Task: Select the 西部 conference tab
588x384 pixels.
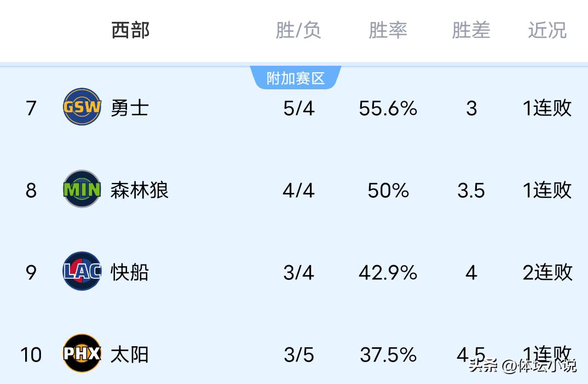Action: 130,30
